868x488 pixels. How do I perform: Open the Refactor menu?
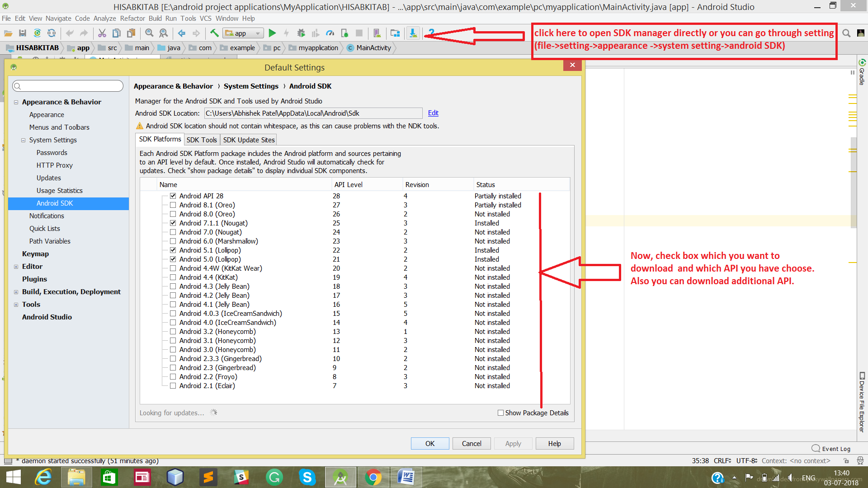[x=132, y=19]
